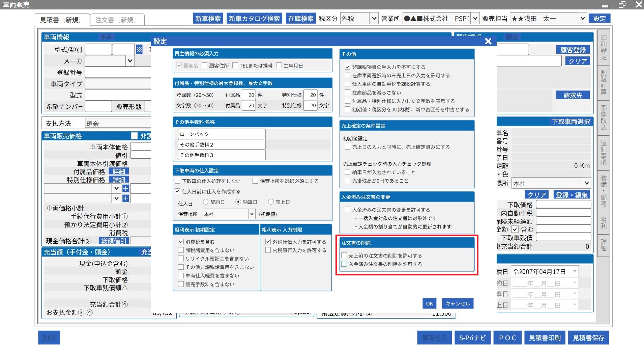Expand the 税区分 dropdown
This screenshot has height=348, width=644.
point(374,19)
